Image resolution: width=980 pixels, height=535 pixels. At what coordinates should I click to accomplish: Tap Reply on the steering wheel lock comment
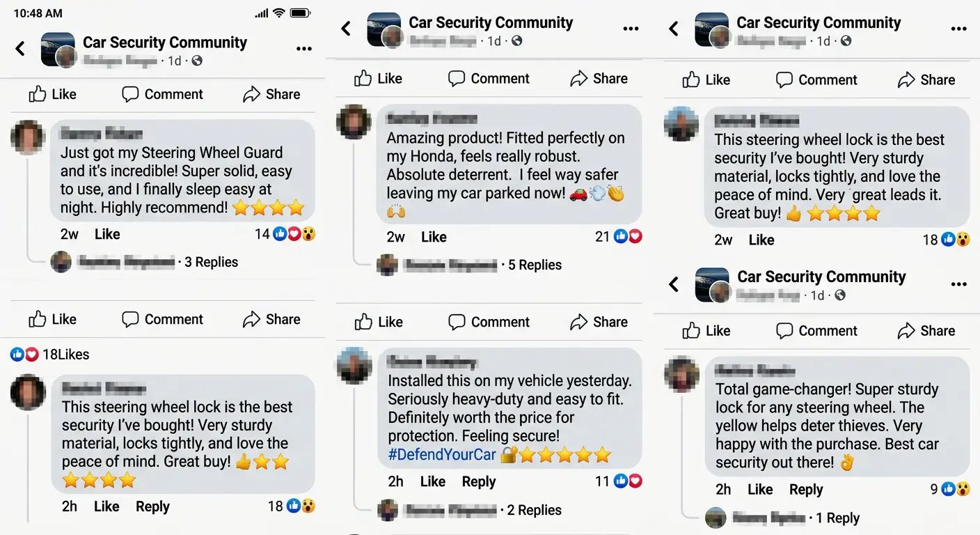(x=152, y=506)
